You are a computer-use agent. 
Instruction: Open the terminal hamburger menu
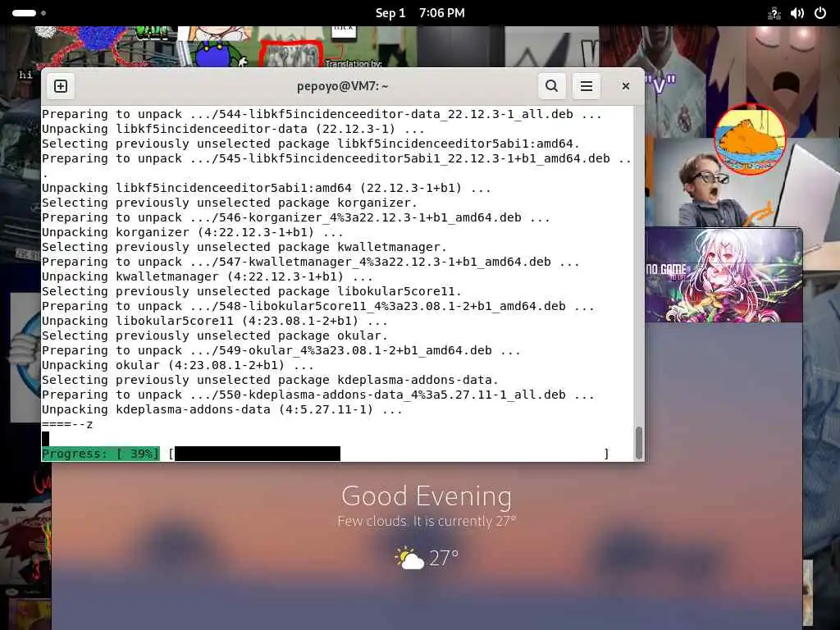click(x=587, y=86)
